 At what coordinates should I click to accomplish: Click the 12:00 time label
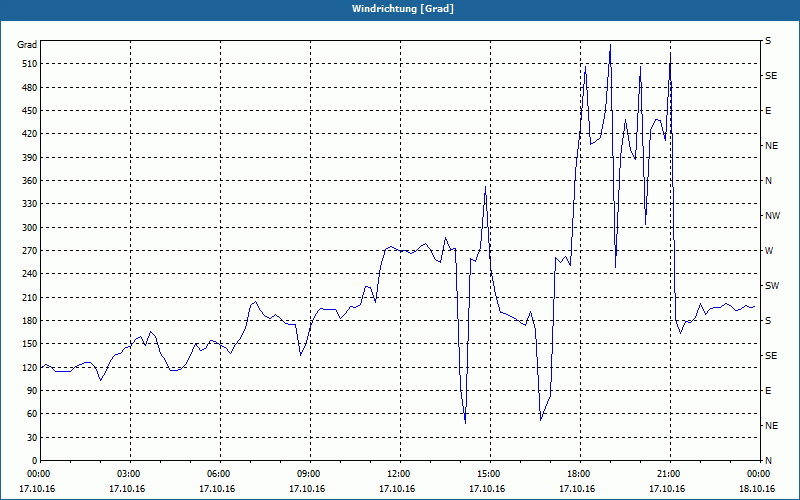click(x=397, y=474)
